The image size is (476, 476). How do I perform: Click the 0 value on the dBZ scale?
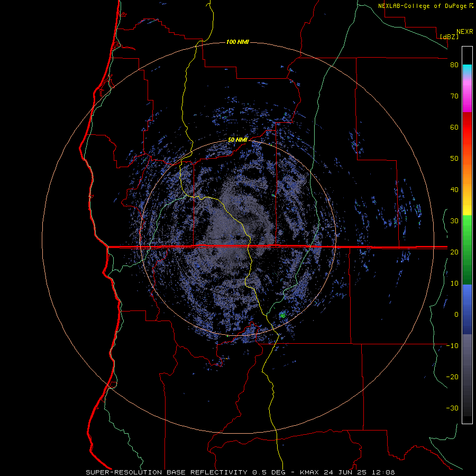coord(456,315)
